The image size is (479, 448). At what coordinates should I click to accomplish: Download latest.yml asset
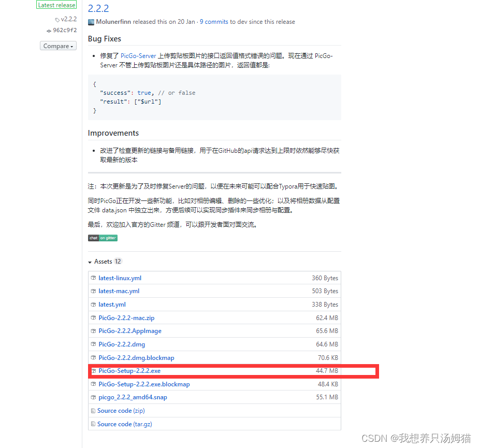[x=112, y=305]
